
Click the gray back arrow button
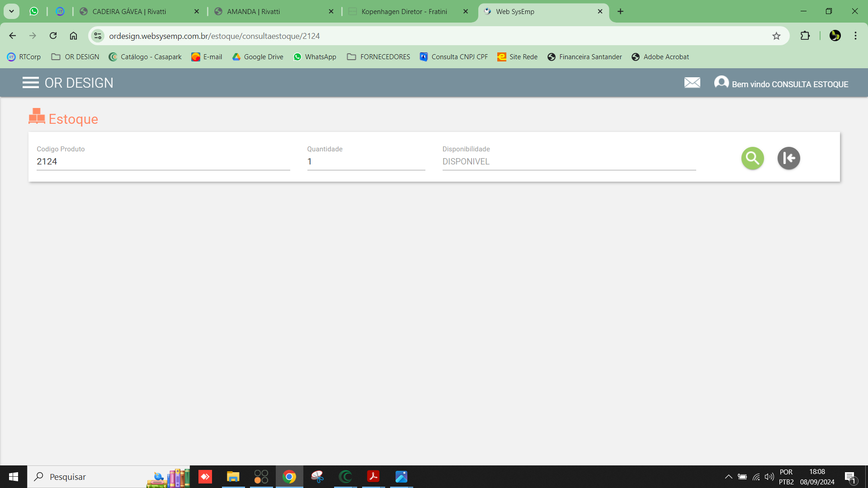coord(788,158)
